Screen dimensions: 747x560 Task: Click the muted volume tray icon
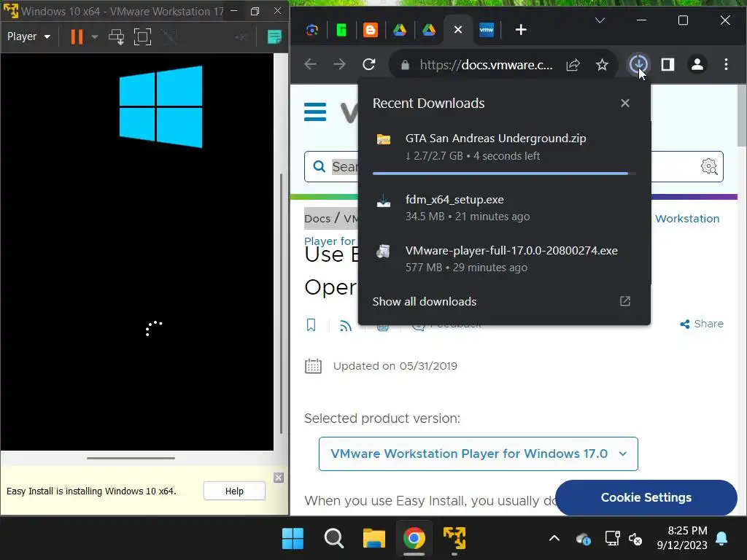click(635, 539)
